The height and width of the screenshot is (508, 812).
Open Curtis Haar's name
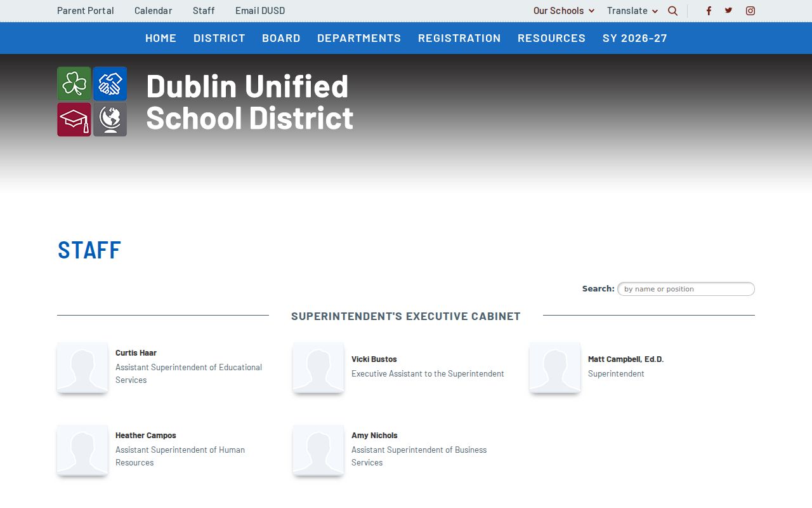pos(136,353)
